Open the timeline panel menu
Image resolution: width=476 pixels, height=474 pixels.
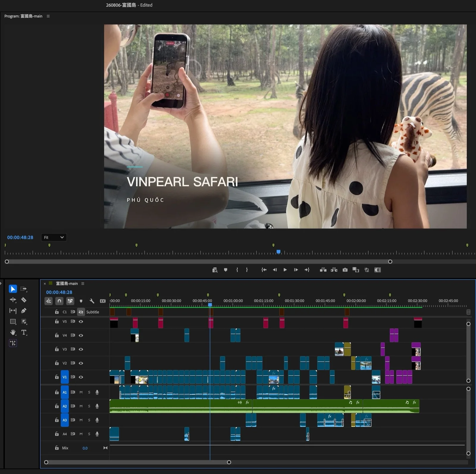point(83,284)
